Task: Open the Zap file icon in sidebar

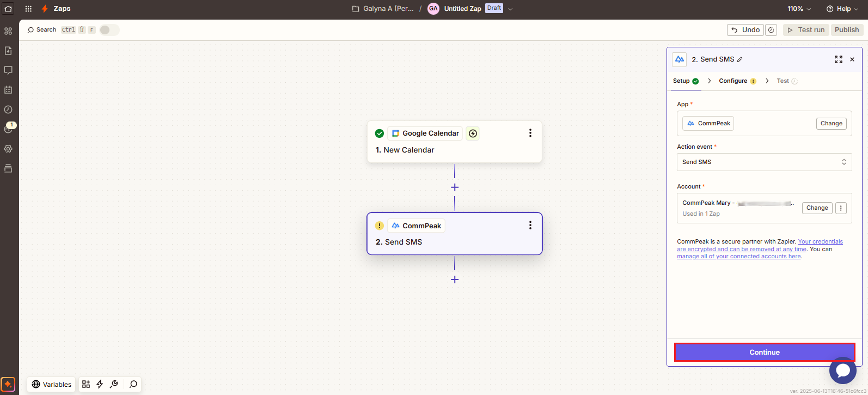Action: click(8, 51)
